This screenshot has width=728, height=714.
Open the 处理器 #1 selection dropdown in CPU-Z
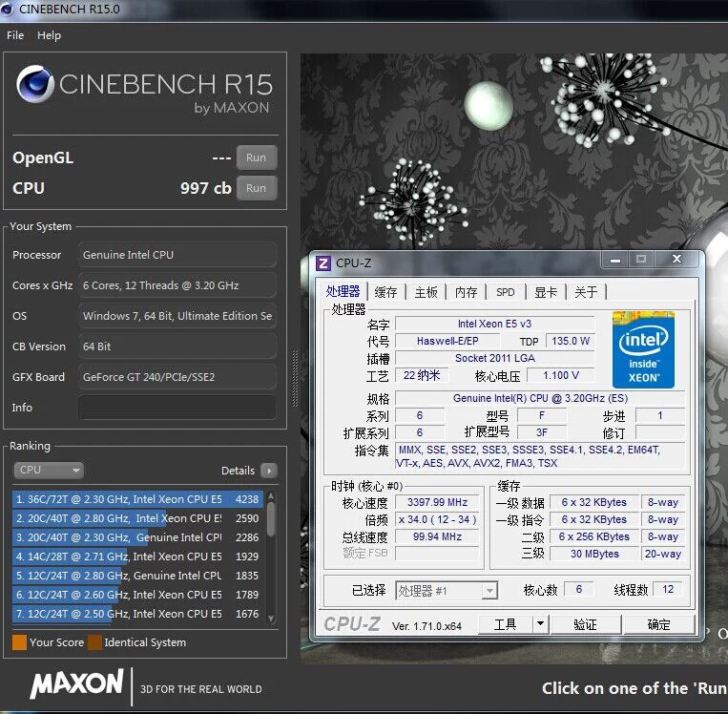[447, 591]
